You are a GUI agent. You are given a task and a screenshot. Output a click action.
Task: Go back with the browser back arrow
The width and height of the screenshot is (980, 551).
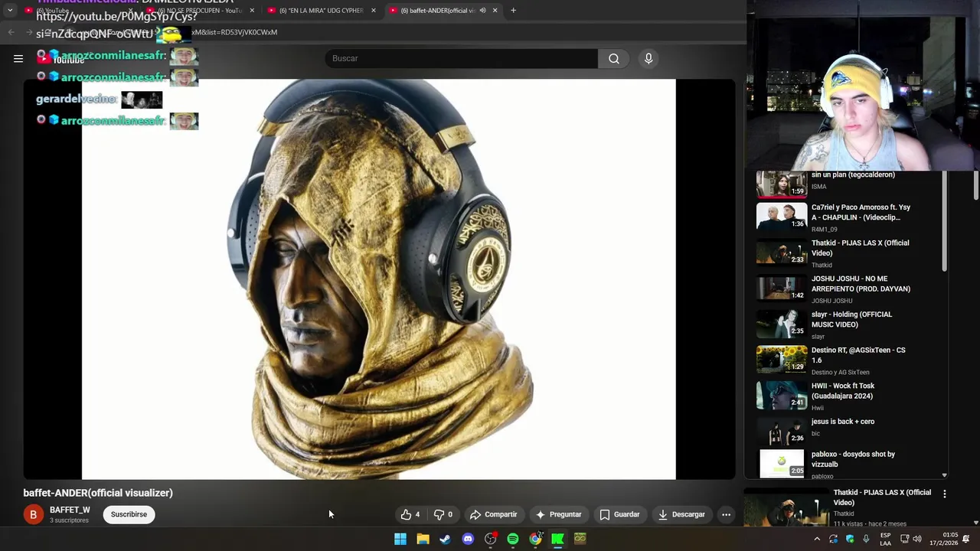(11, 32)
